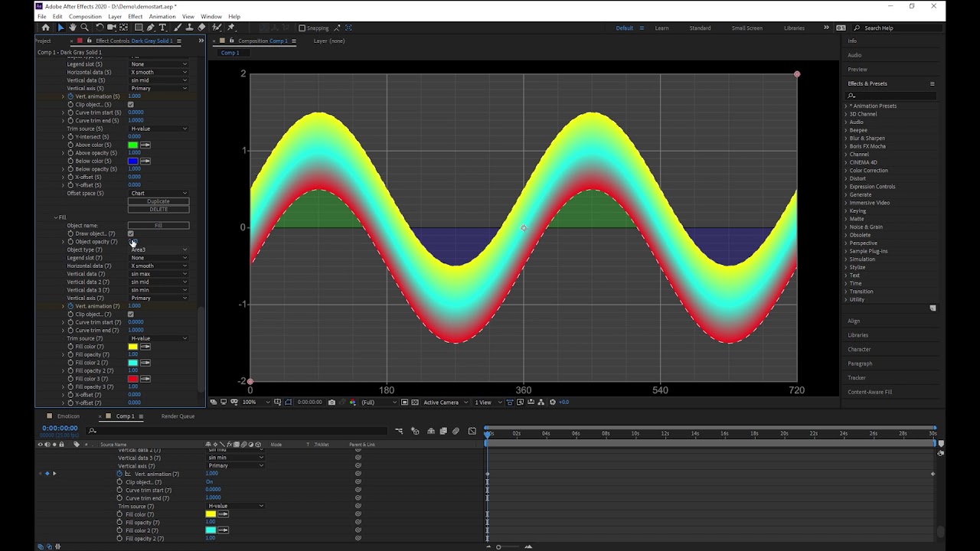
Task: Select the Eraser tool
Action: click(201, 28)
